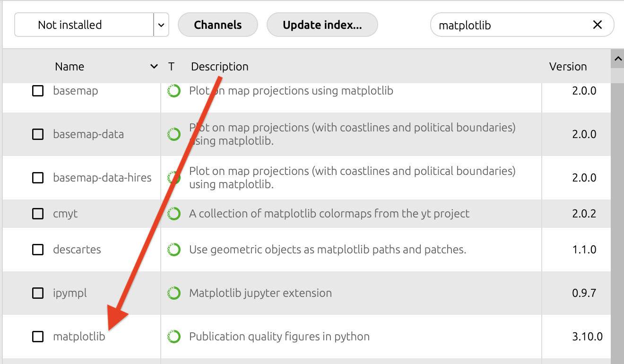Mark the cmyt package for install

pos(38,214)
